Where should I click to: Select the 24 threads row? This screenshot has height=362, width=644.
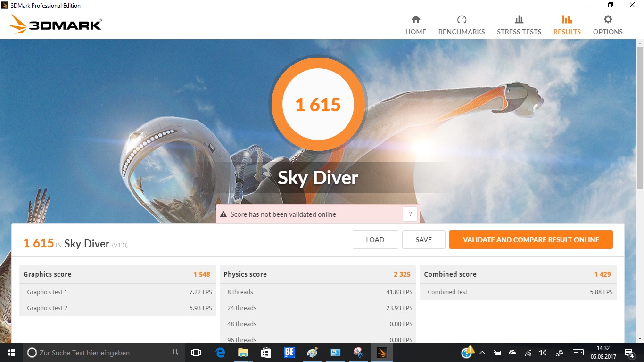tap(318, 308)
